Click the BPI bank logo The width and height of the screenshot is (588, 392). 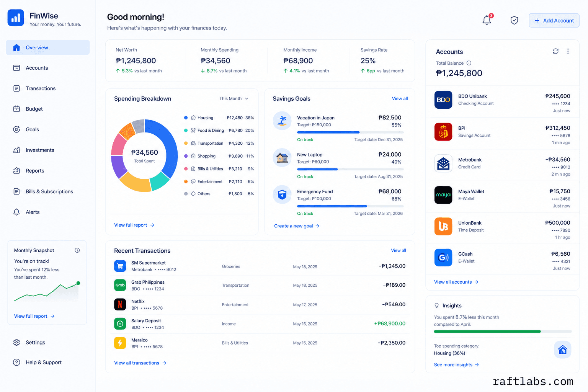[443, 132]
